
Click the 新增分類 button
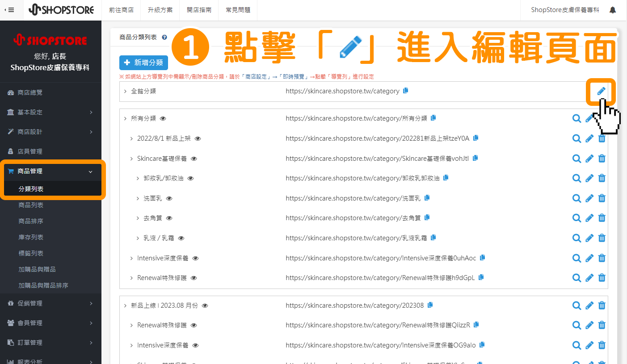pyautogui.click(x=143, y=63)
